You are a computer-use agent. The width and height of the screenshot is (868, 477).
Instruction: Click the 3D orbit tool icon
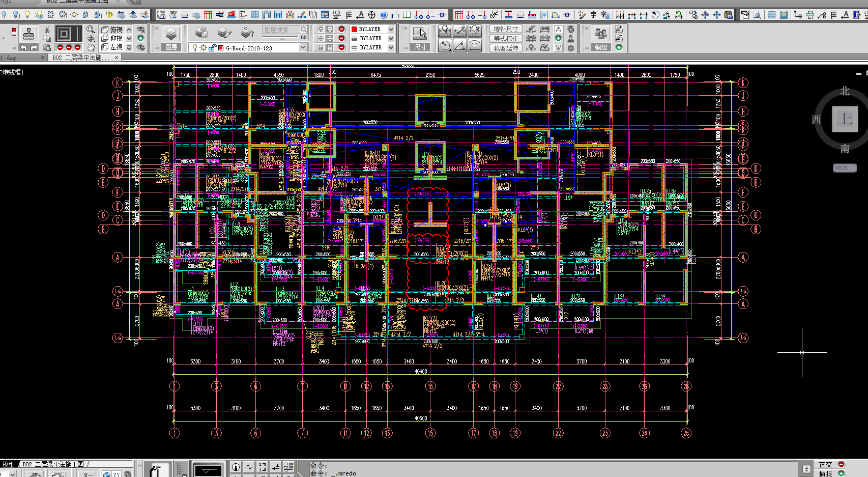pyautogui.click(x=91, y=38)
